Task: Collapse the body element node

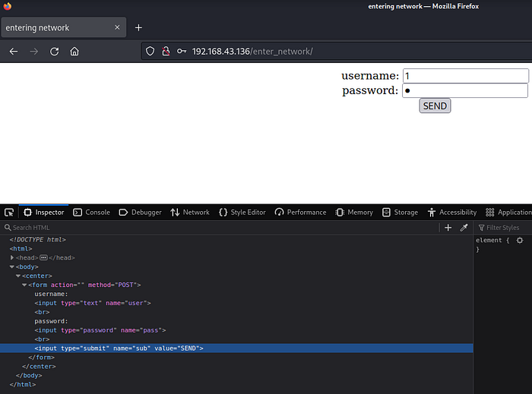Action: click(12, 266)
